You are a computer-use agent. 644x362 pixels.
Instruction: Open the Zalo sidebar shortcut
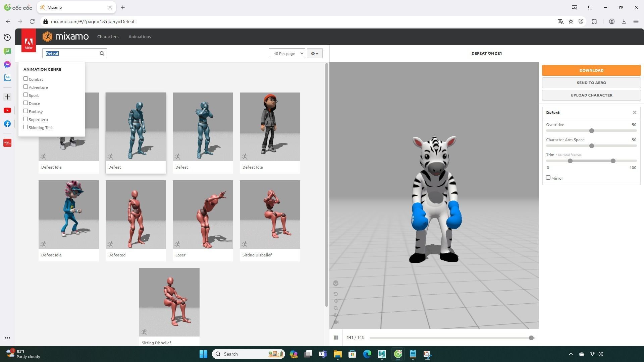(7, 78)
